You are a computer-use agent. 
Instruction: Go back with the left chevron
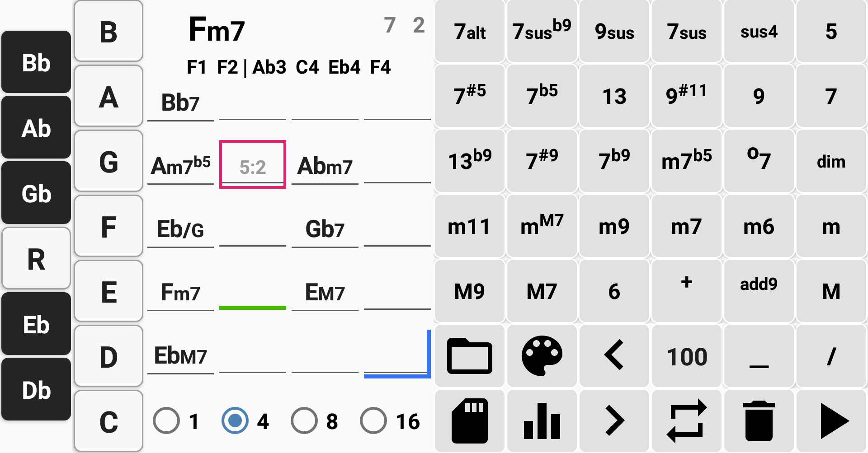[x=614, y=356]
